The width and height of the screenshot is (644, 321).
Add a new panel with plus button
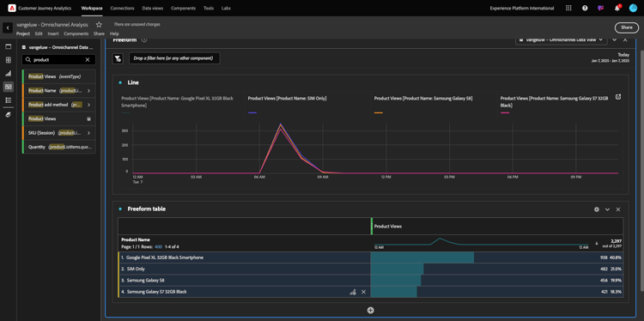370,311
